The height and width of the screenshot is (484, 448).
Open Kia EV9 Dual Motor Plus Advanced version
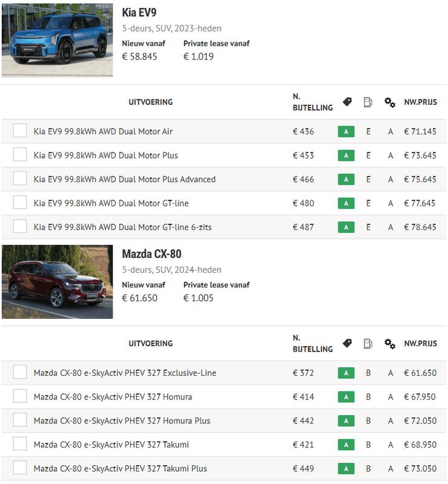125,180
